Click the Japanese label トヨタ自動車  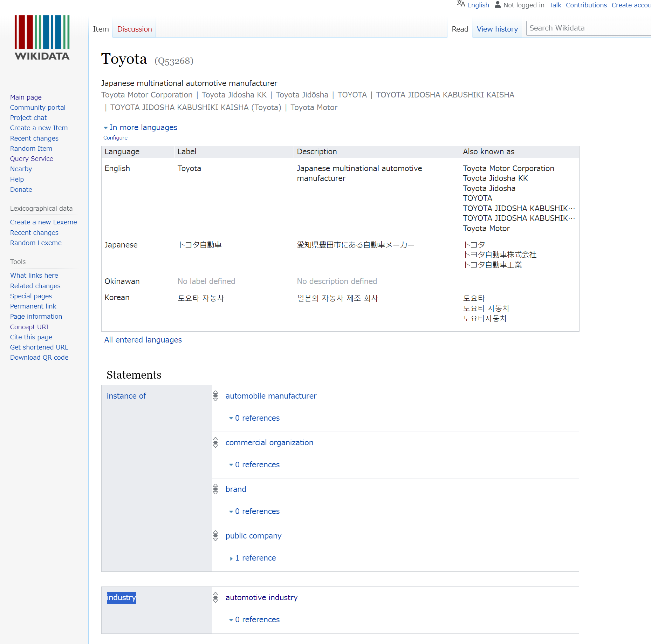click(x=200, y=245)
